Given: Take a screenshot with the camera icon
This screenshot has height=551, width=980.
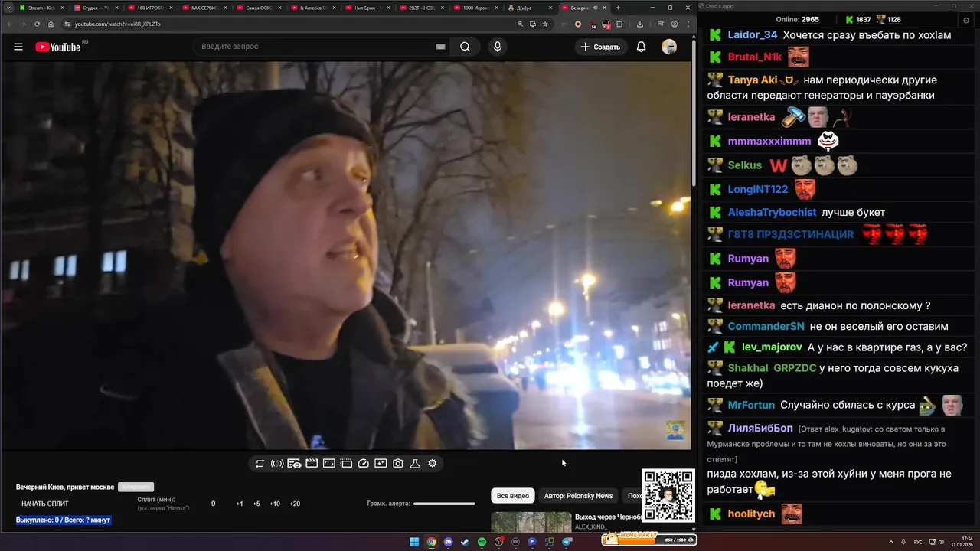Looking at the screenshot, I should 398,463.
